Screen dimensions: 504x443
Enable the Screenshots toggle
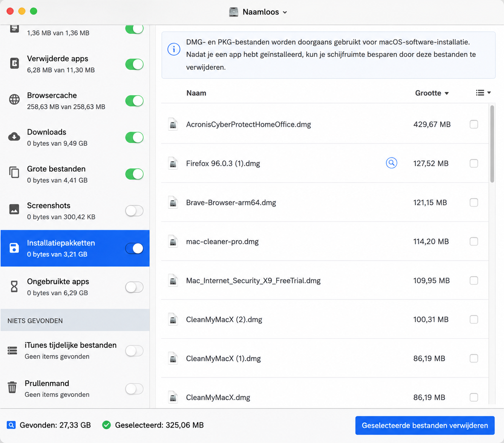click(x=134, y=211)
